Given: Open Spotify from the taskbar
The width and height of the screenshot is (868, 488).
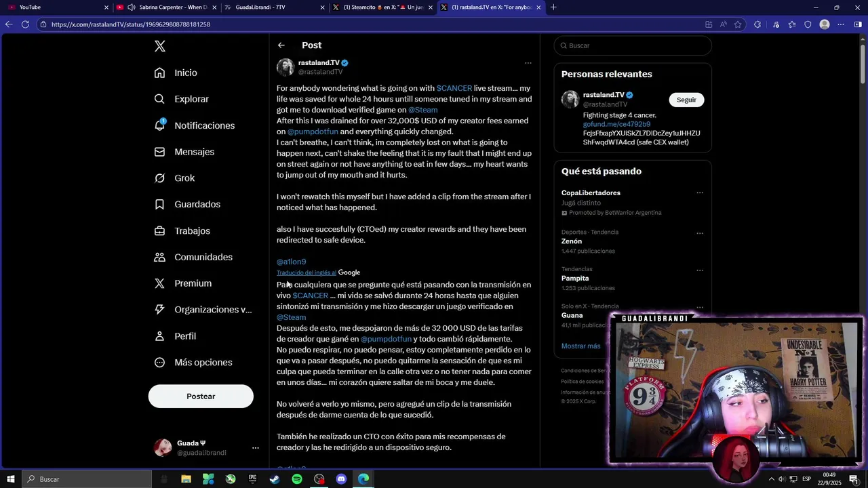Looking at the screenshot, I should pos(297,479).
